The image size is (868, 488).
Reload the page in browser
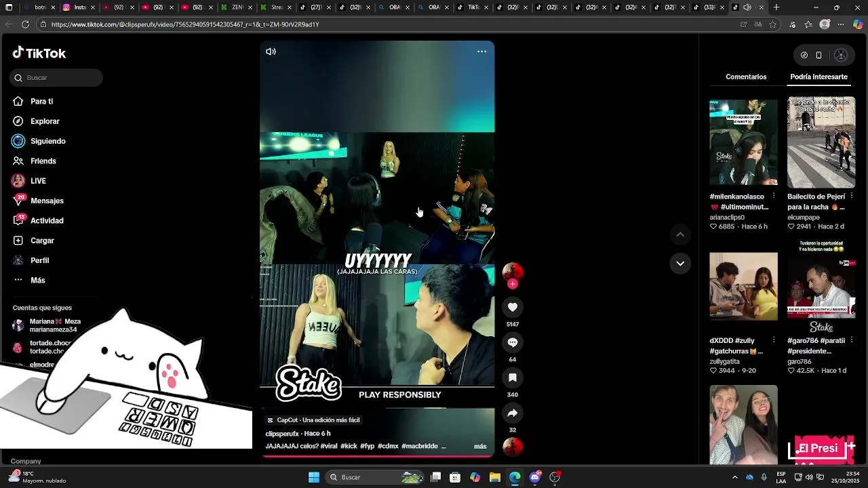25,24
